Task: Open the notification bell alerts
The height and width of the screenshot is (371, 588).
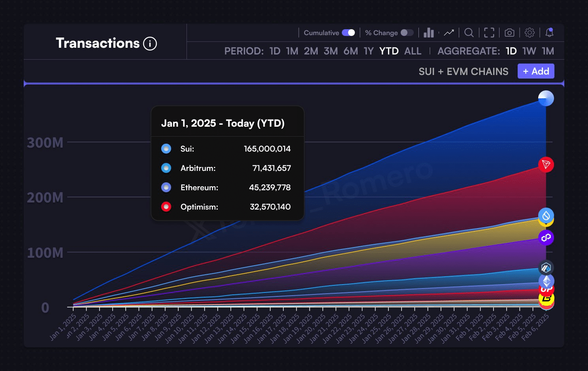Action: click(x=549, y=33)
